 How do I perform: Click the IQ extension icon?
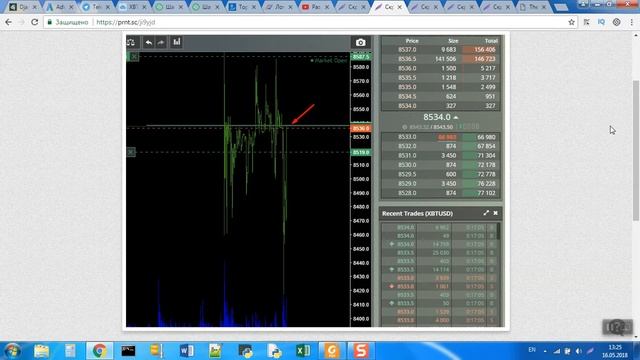601,22
